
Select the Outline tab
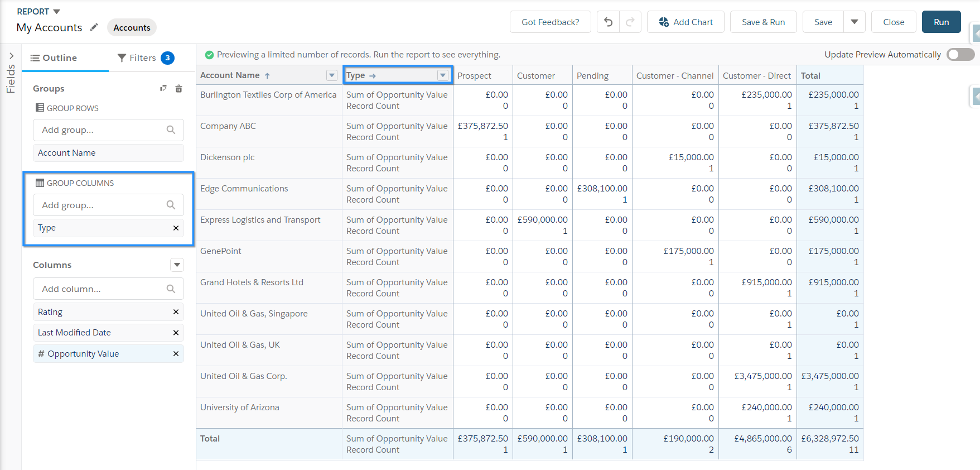click(54, 58)
